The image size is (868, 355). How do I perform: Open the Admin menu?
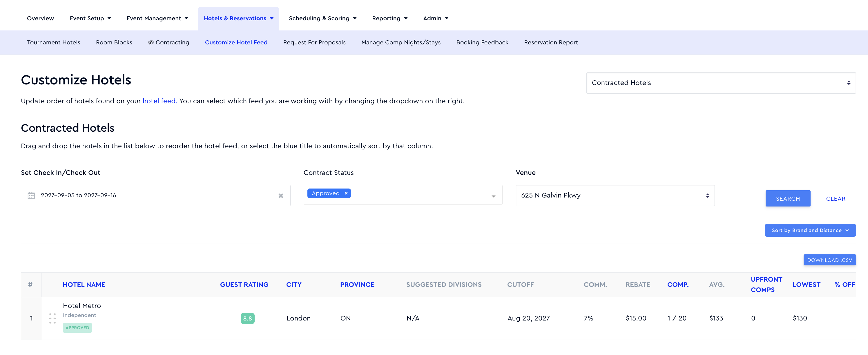click(x=436, y=18)
